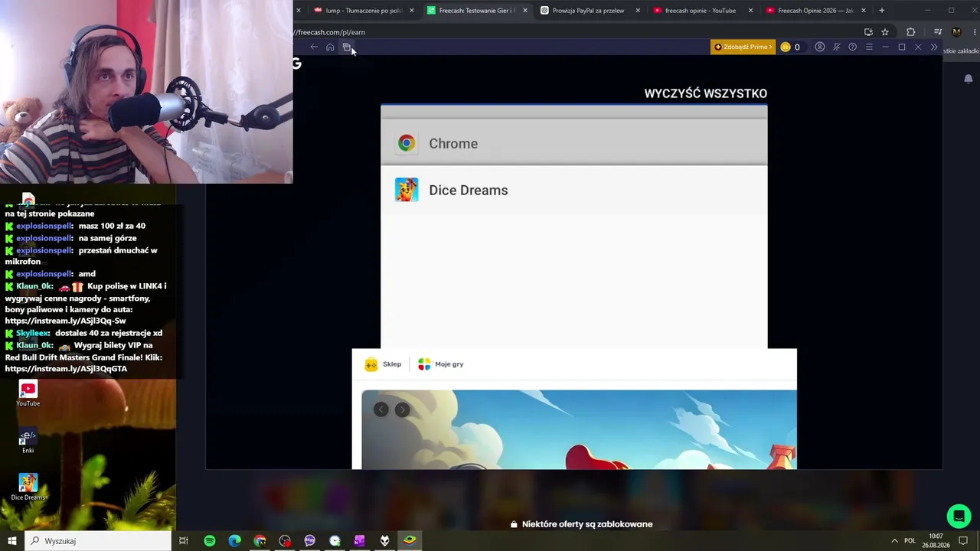Screen dimensions: 980x551
Task: Click the instream.ly/ASjl3Qq-Sw chat link
Action: coord(65,321)
